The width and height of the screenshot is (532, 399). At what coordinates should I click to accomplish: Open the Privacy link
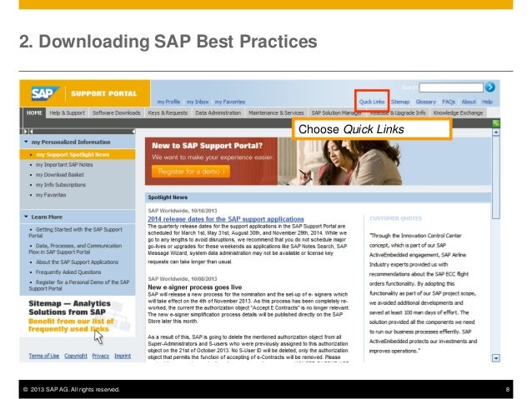tap(101, 356)
